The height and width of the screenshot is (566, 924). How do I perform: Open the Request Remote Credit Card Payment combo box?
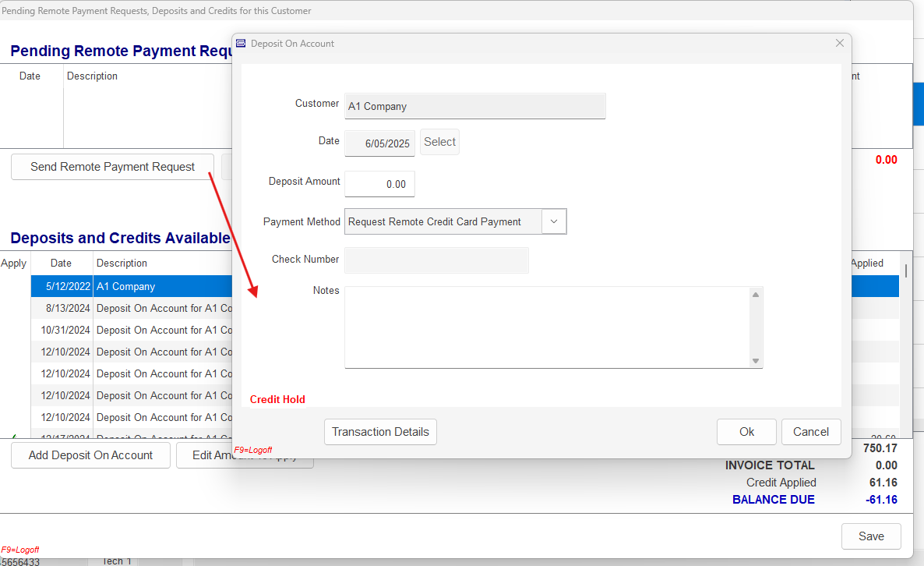444,221
